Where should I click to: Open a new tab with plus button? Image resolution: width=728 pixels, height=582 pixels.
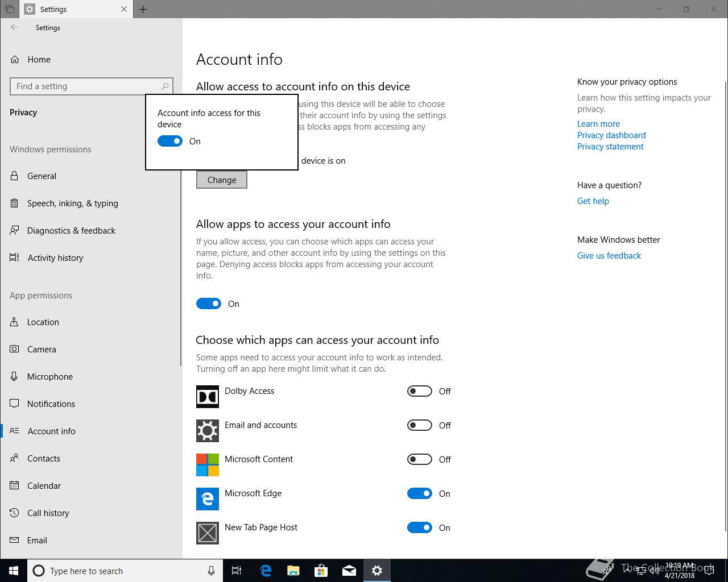(143, 9)
